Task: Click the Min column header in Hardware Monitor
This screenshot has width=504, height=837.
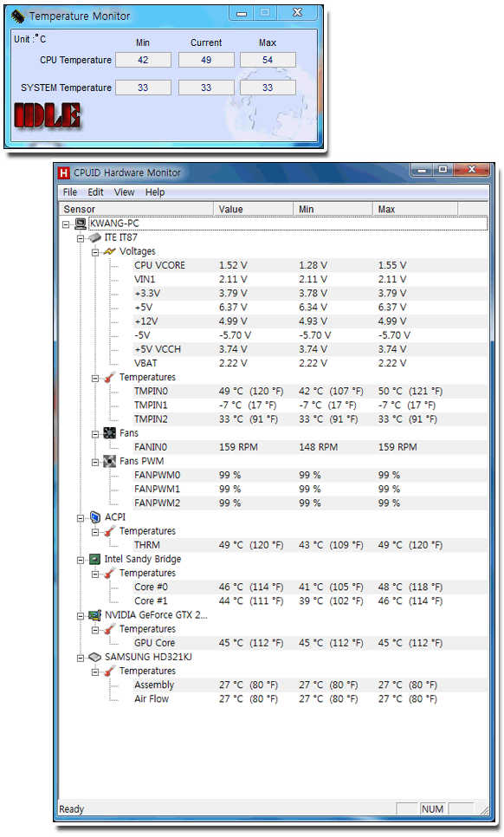Action: tap(333, 210)
